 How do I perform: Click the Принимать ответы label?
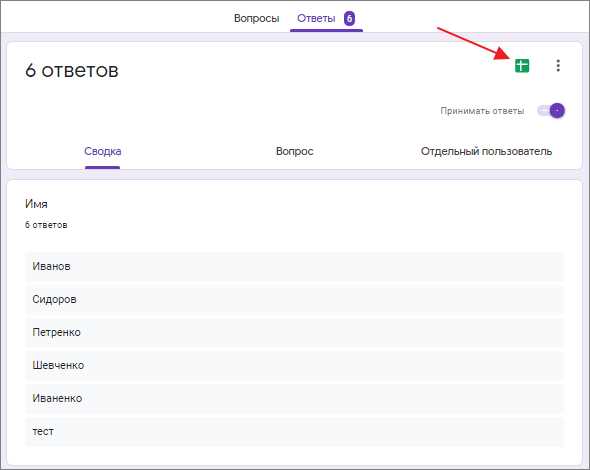(x=482, y=111)
